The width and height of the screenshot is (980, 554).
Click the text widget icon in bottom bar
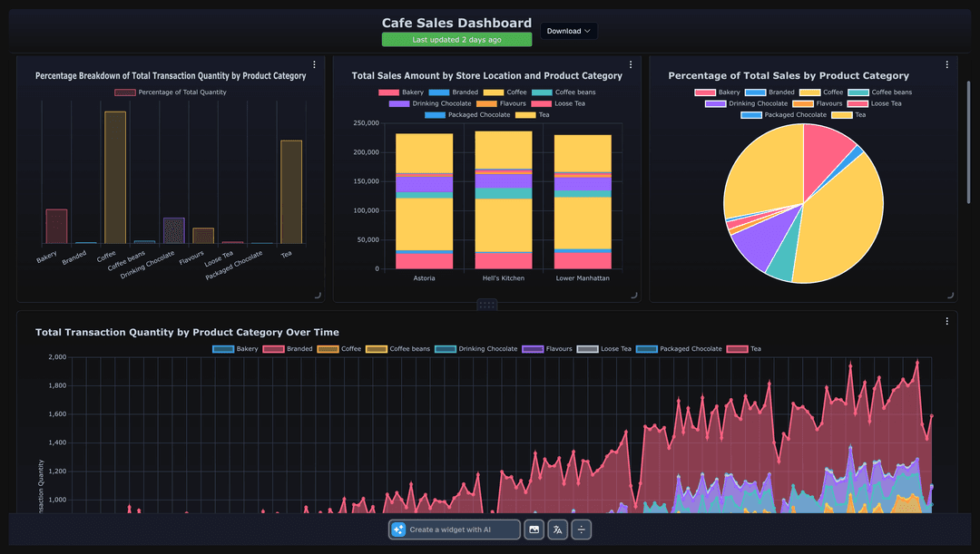pyautogui.click(x=556, y=530)
